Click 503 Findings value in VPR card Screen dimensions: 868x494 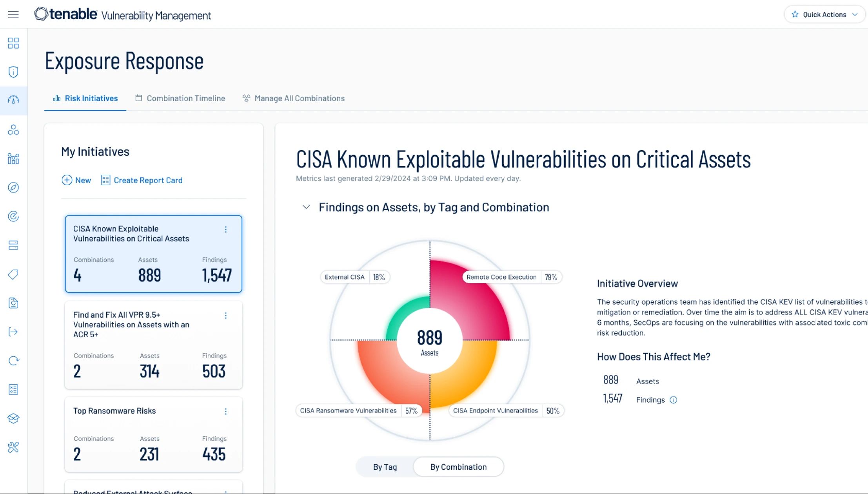coord(214,371)
